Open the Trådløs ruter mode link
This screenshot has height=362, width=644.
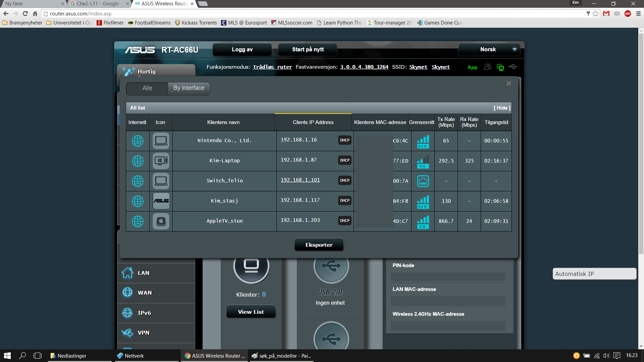click(x=272, y=67)
